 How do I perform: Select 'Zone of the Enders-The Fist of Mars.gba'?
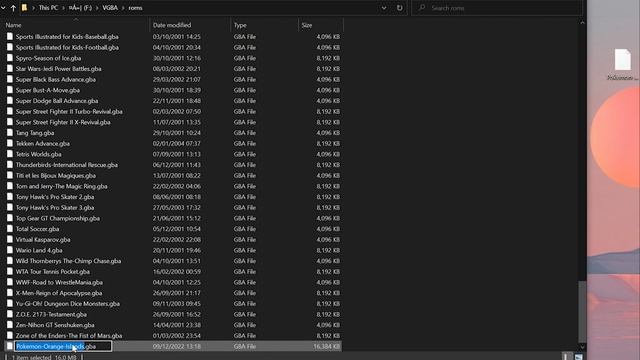(x=69, y=336)
